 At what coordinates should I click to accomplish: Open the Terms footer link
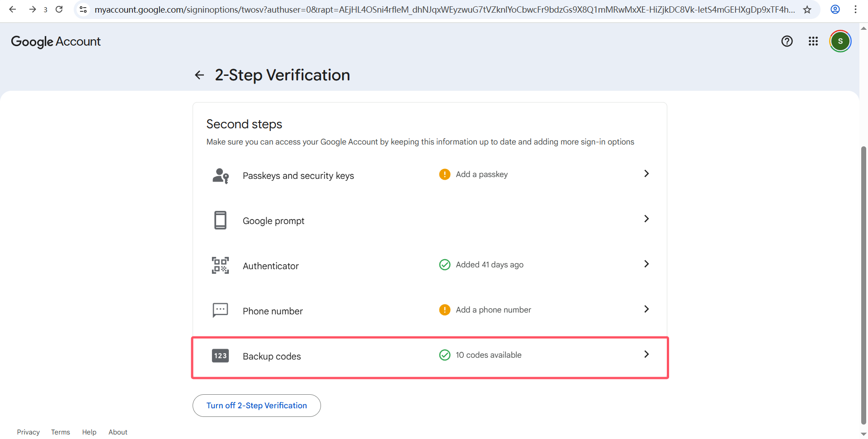pyautogui.click(x=60, y=432)
